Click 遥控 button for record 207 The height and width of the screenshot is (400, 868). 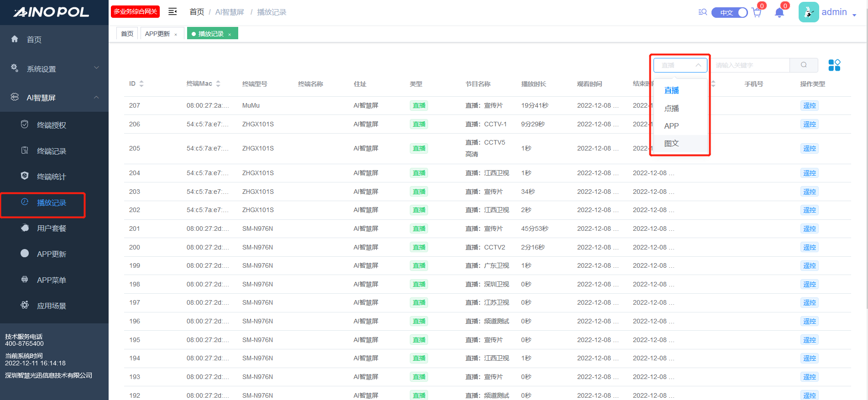pyautogui.click(x=809, y=106)
